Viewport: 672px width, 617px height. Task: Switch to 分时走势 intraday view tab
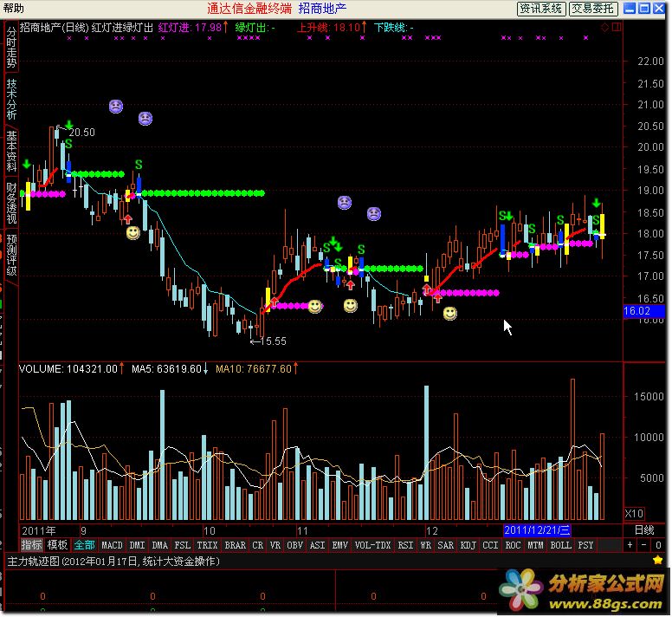[x=11, y=47]
